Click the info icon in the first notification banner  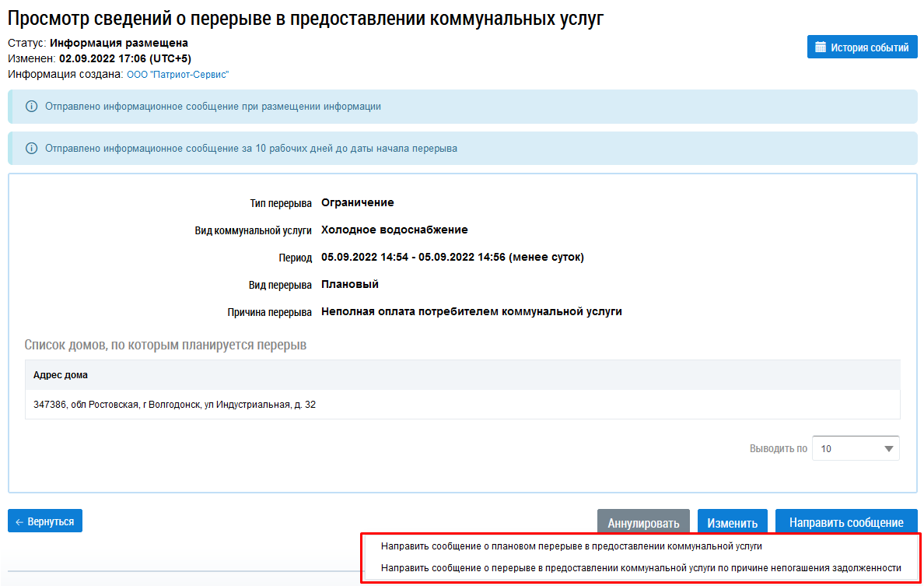[x=31, y=107]
